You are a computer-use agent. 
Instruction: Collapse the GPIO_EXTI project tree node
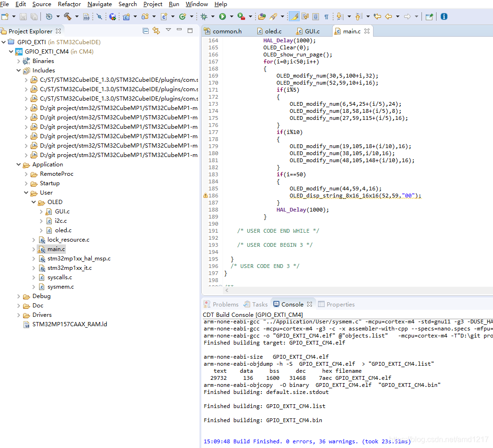pyautogui.click(x=3, y=42)
